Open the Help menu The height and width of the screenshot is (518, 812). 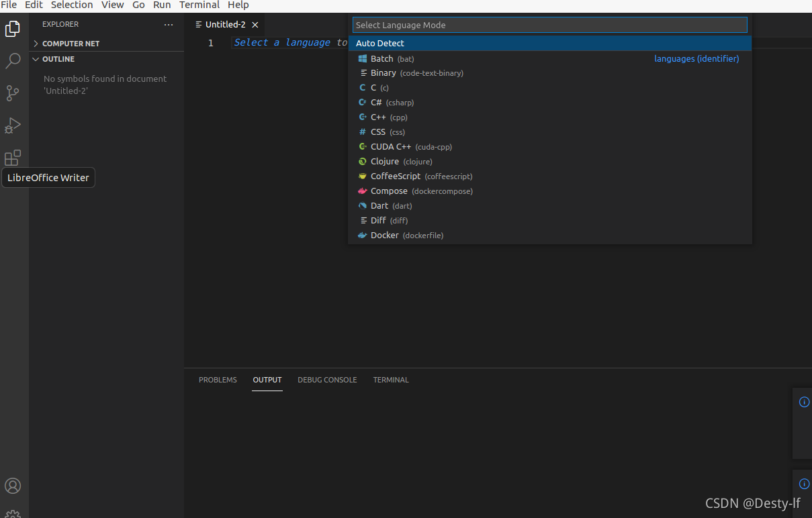click(x=238, y=5)
